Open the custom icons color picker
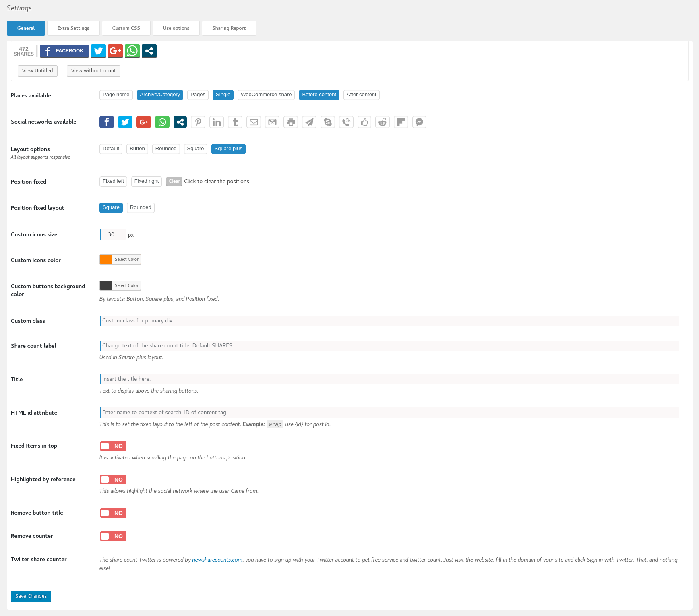This screenshot has height=616, width=699. (x=120, y=259)
